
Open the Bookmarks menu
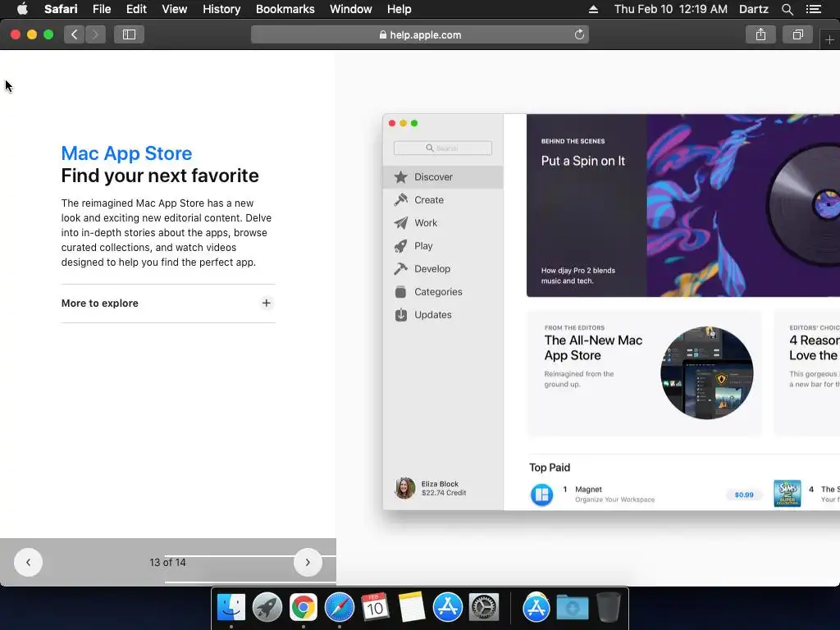click(x=285, y=9)
